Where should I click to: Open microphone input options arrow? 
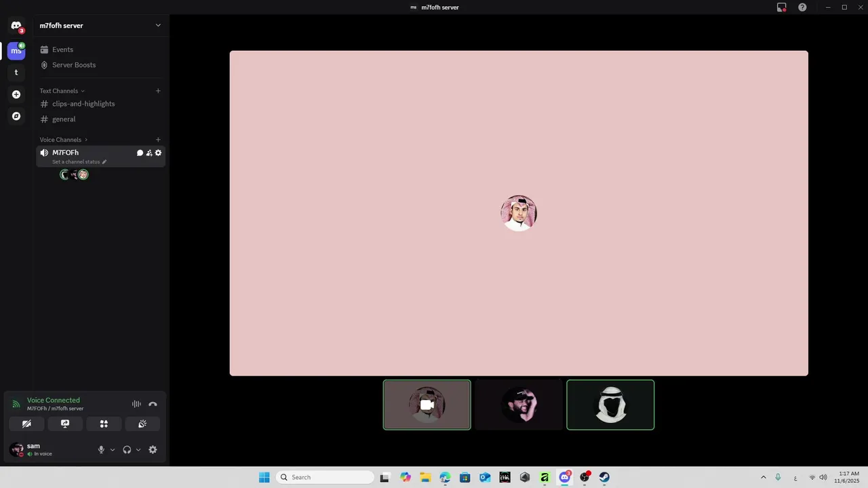point(113,450)
